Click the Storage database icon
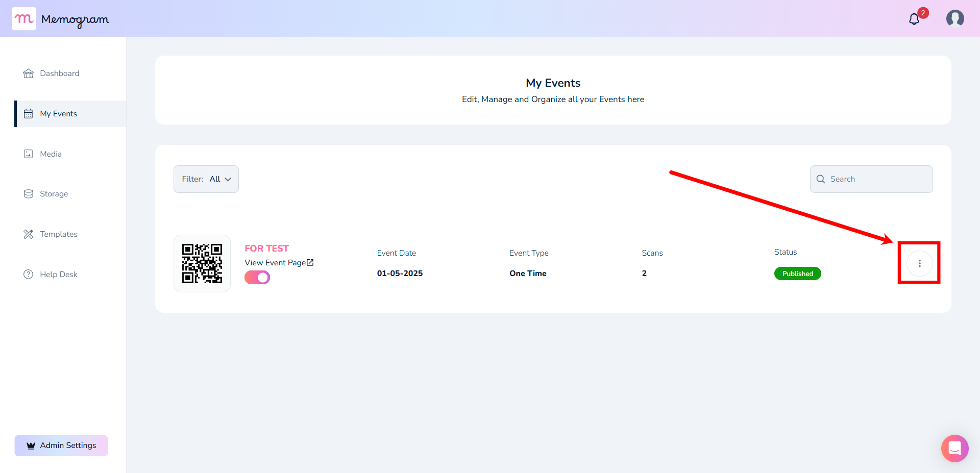 [x=29, y=194]
